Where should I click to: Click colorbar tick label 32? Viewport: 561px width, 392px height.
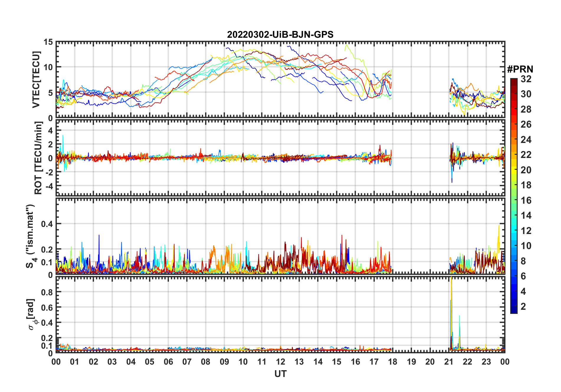pos(526,79)
